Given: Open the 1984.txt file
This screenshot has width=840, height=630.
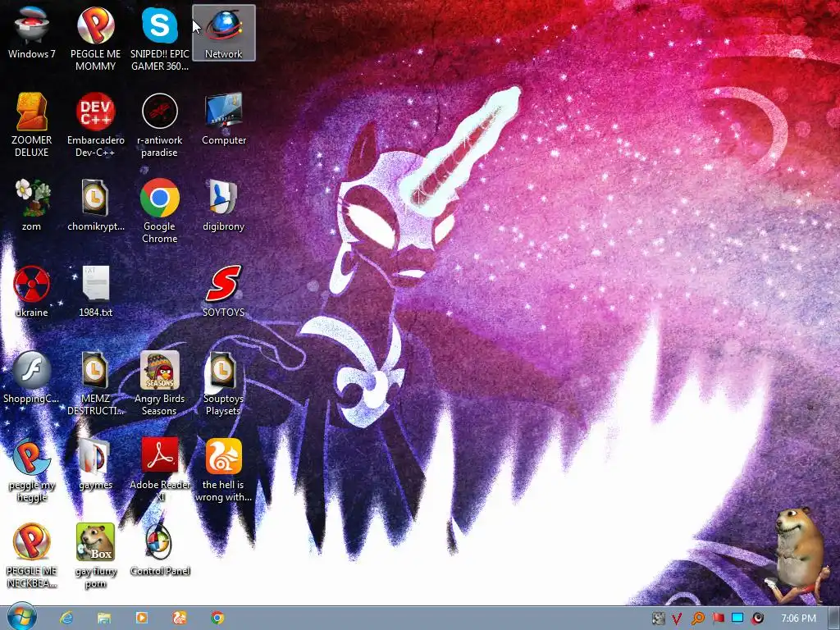Looking at the screenshot, I should pyautogui.click(x=95, y=291).
